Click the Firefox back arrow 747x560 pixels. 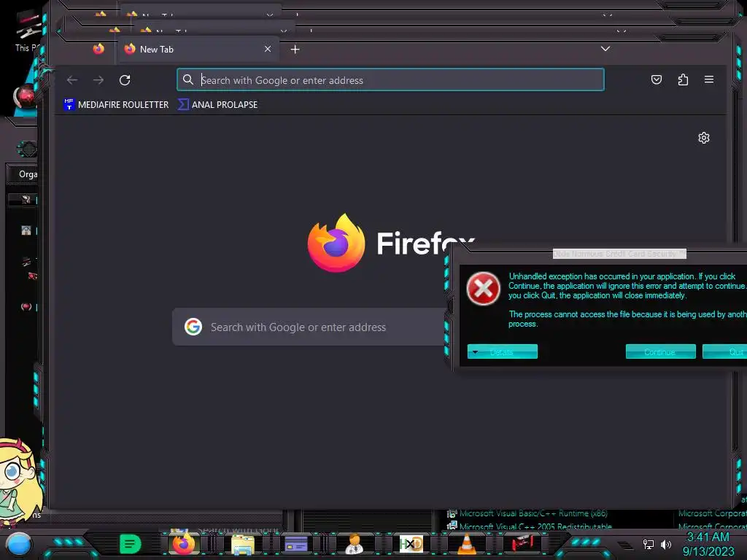point(72,80)
